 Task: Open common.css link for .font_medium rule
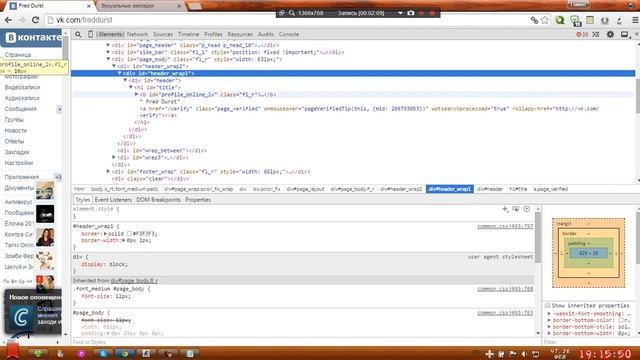(x=505, y=289)
